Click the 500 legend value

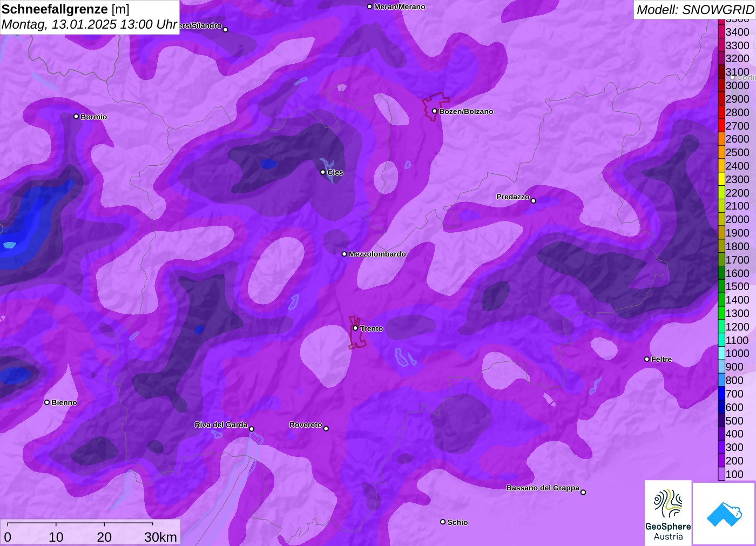coord(734,421)
